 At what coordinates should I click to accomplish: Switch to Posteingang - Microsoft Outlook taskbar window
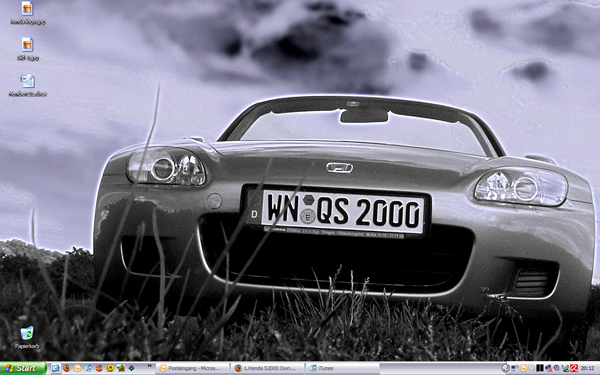(x=193, y=368)
